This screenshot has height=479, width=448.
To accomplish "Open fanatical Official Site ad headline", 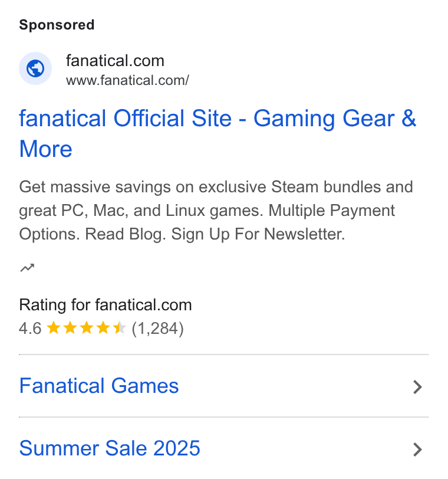I will [x=218, y=133].
